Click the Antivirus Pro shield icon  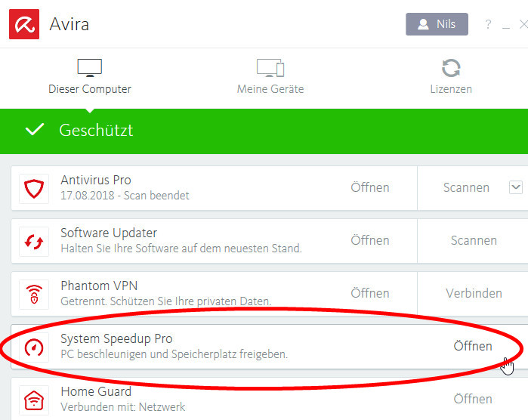35,188
